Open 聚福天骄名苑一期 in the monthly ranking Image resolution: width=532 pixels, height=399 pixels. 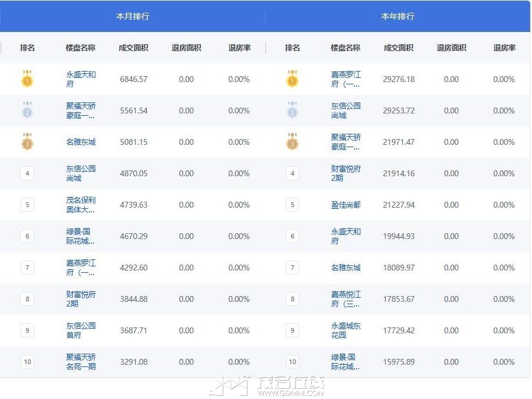[x=81, y=362]
